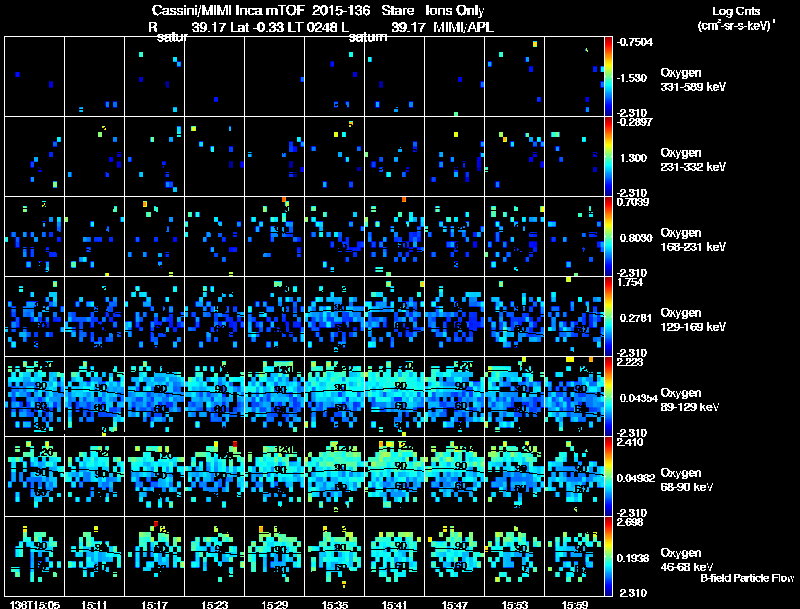The width and height of the screenshot is (800, 609).
Task: Select the 46-68 keV image panel at 136T15:05
Action: (35, 557)
